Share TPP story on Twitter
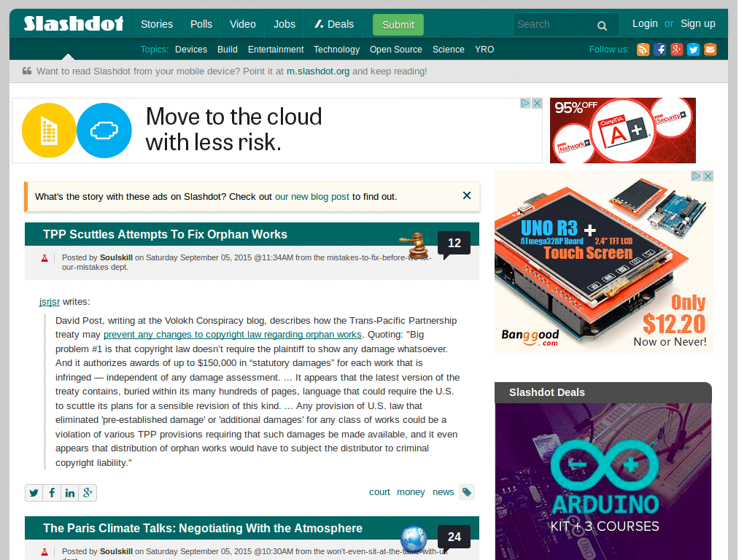This screenshot has width=747, height=560. [x=34, y=493]
